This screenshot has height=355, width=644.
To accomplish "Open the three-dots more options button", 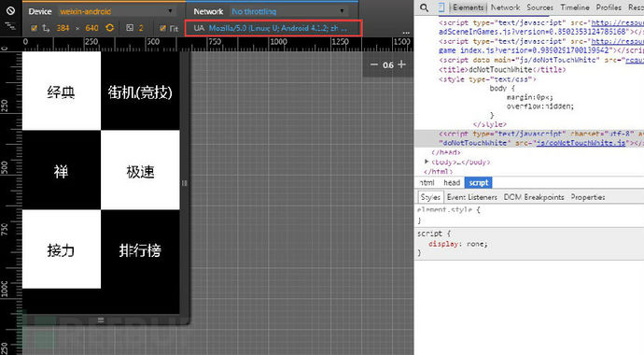I will pyautogui.click(x=406, y=33).
